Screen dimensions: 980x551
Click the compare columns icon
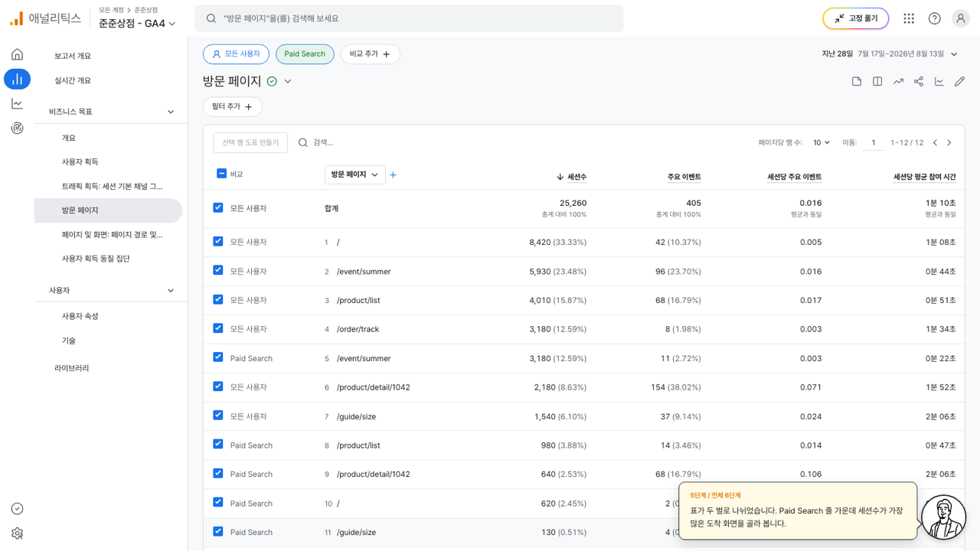point(877,81)
